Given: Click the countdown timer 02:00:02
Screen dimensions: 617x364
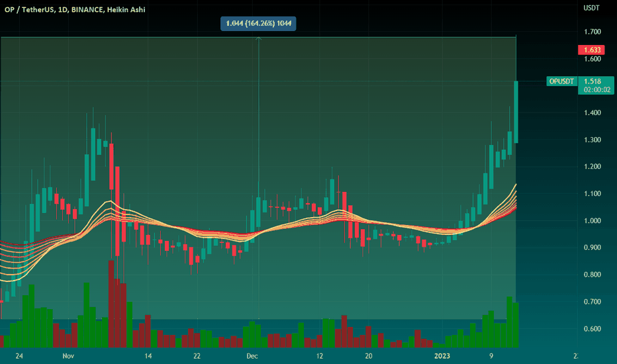Looking at the screenshot, I should (597, 90).
